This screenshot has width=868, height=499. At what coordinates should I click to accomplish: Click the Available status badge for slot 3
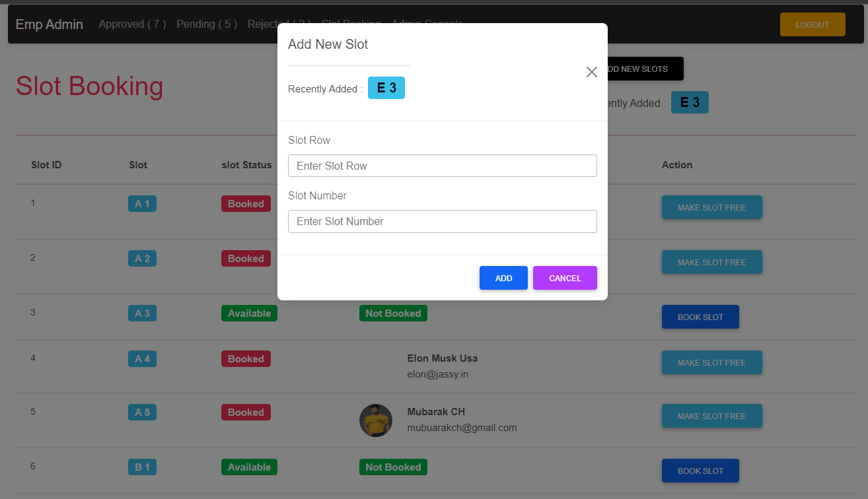pos(249,313)
